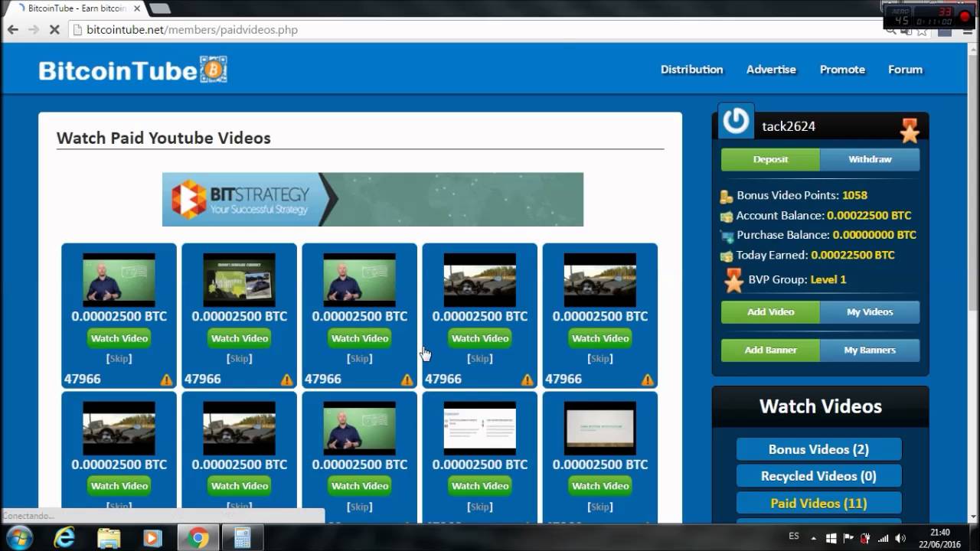Click Skip under the white document thumbnail
Screen dimensions: 980x551
(480, 507)
